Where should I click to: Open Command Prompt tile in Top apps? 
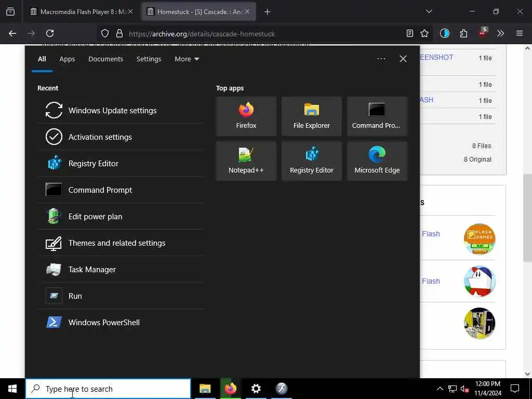tap(377, 116)
